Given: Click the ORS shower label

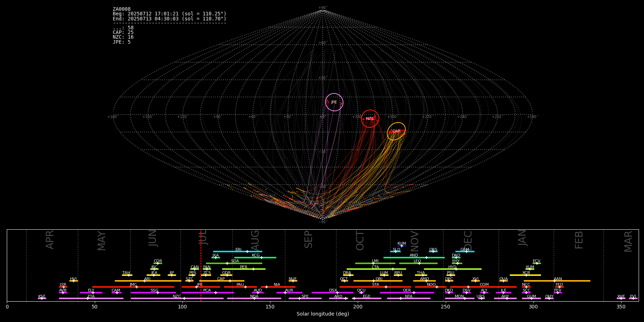Looking at the screenshot, I should click(433, 250).
